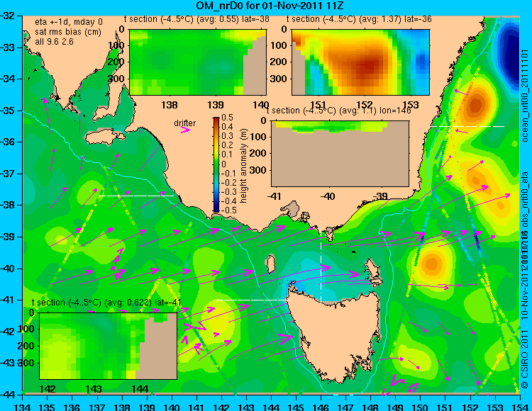Click longitude tick label 146
532x411 pixels.
(321, 407)
